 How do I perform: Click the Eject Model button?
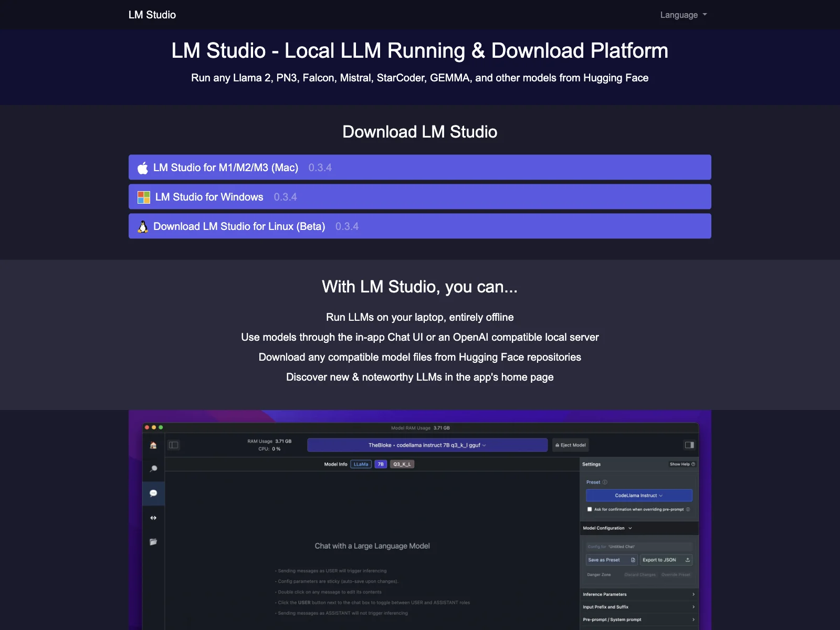click(571, 445)
